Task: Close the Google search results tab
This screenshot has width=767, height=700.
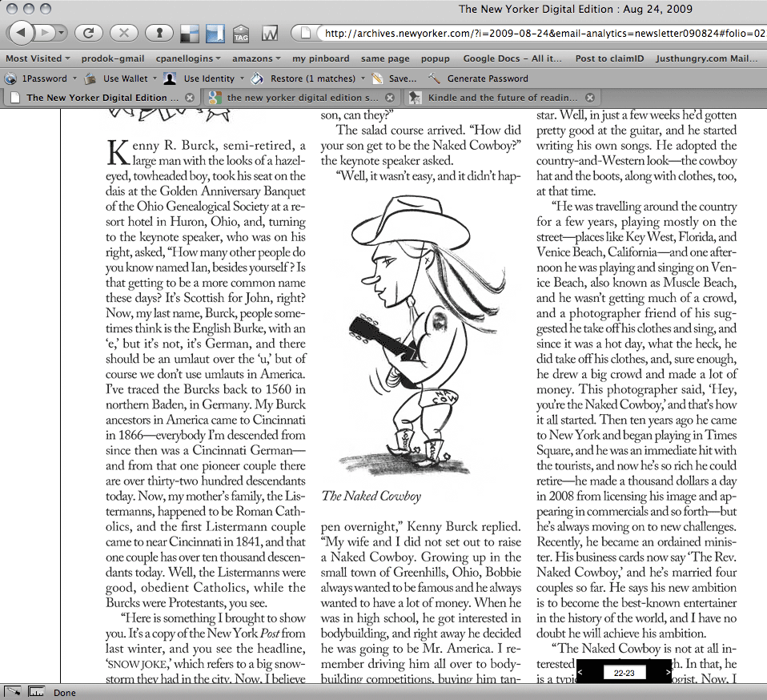Action: coord(390,98)
